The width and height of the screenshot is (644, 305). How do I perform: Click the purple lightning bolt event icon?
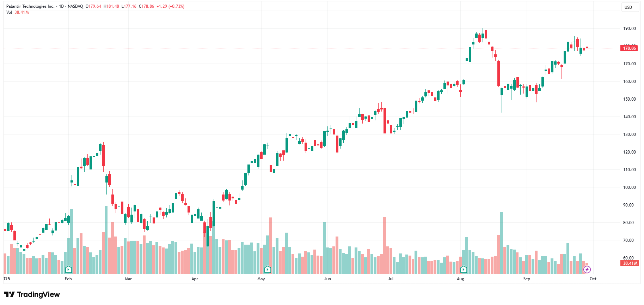coord(587,270)
